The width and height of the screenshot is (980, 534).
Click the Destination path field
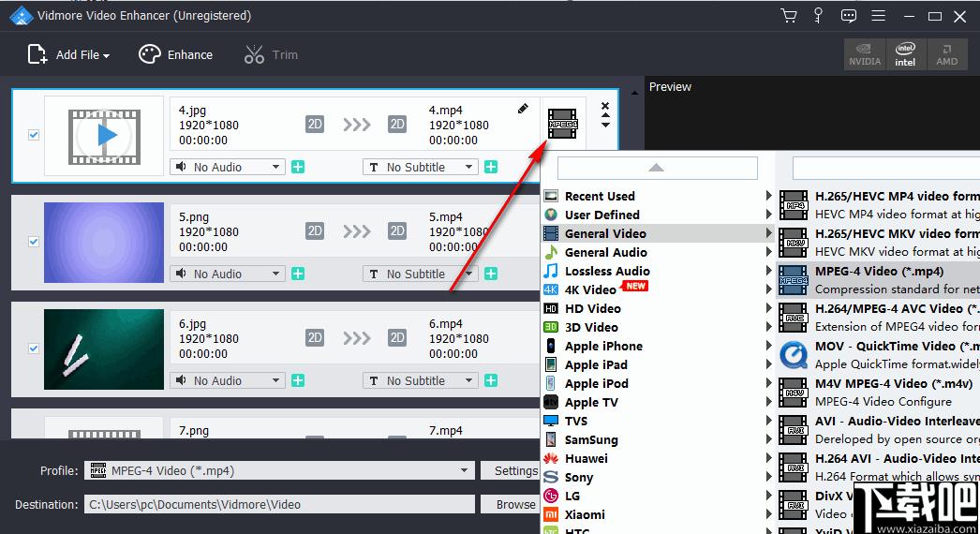[279, 505]
